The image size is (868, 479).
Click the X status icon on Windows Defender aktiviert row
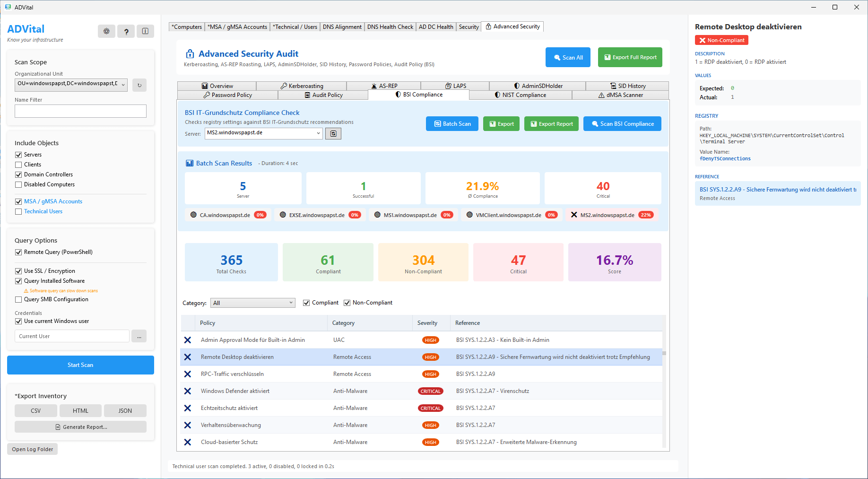point(188,391)
